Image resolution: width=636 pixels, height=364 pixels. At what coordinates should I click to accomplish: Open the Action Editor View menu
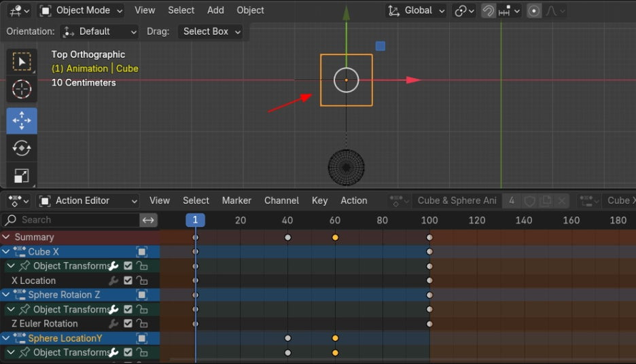160,200
